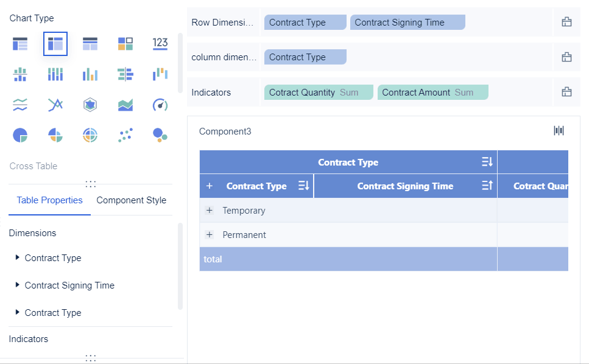Click Contract Signing Time row dimension pill
589x364 pixels.
(407, 23)
